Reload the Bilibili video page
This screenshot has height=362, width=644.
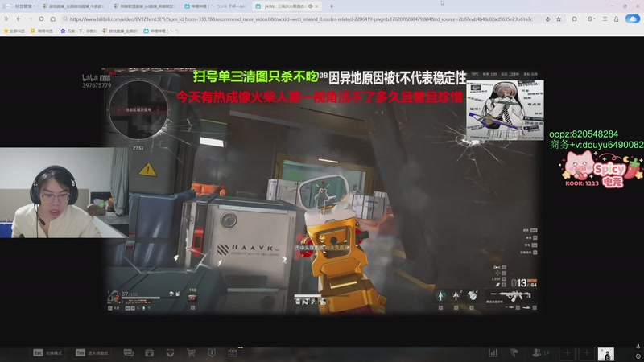pos(42,19)
